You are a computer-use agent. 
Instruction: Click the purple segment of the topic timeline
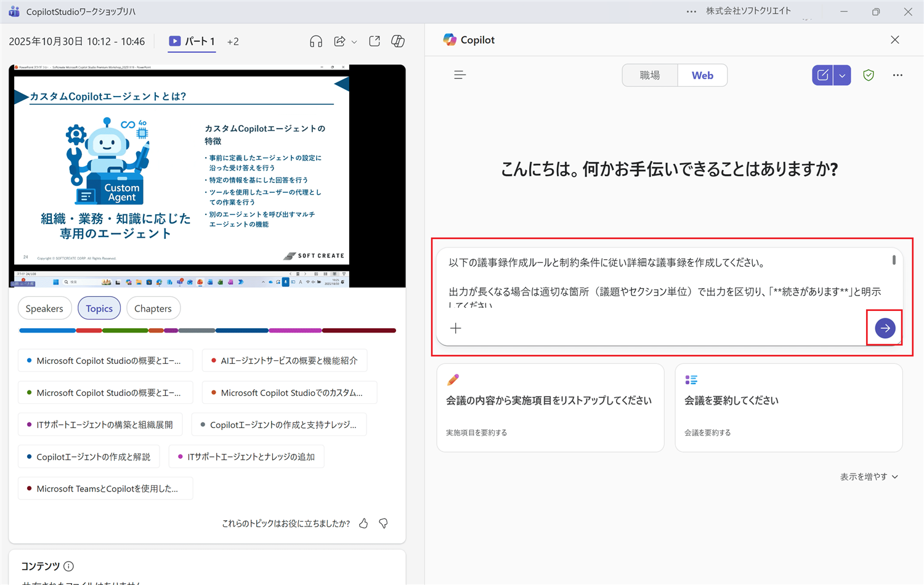(170, 330)
